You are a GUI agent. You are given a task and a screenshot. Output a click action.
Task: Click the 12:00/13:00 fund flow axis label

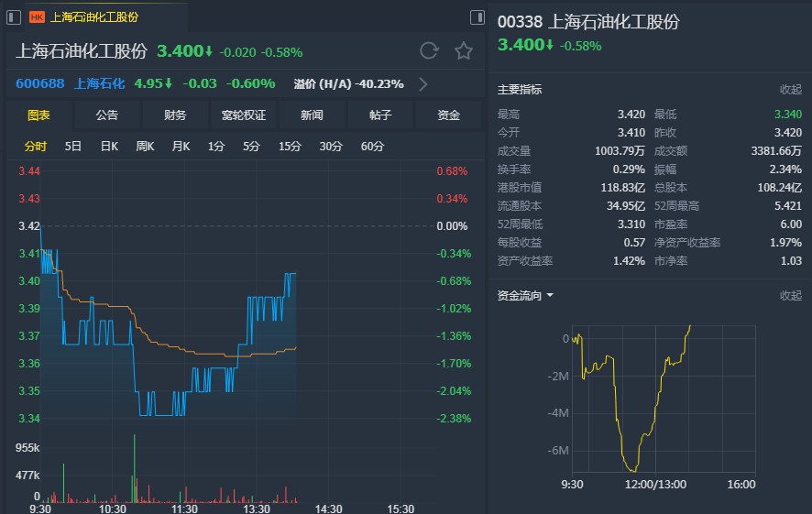click(655, 485)
